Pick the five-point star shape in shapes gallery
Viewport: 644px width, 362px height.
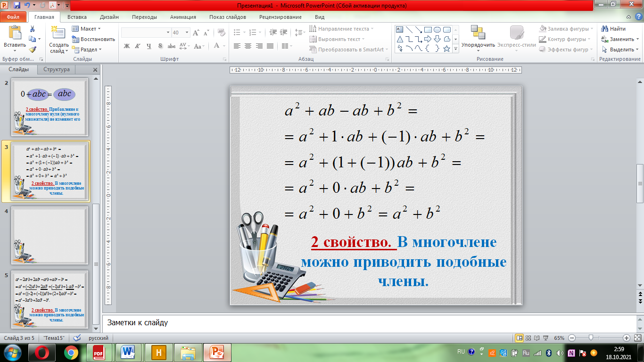[x=446, y=49]
